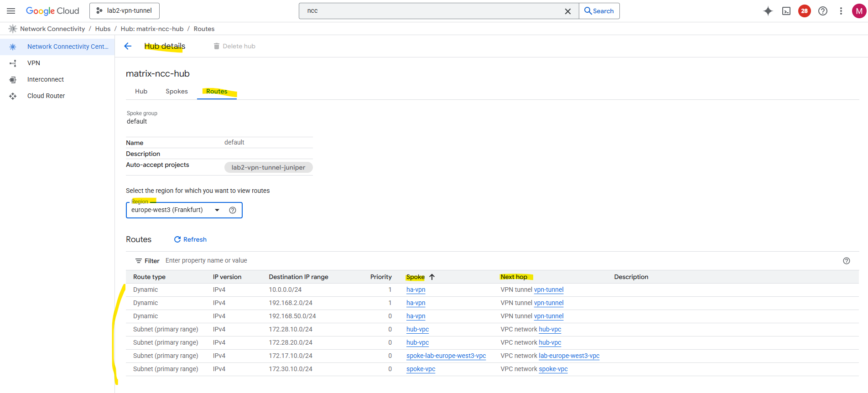The height and width of the screenshot is (393, 868).
Task: Open the routes table help icon
Action: (847, 261)
